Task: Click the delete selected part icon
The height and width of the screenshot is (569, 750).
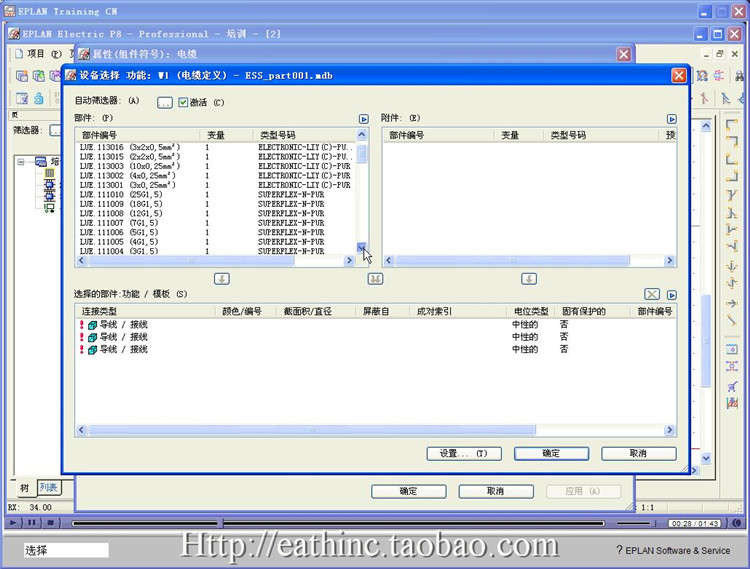Action: click(x=652, y=294)
